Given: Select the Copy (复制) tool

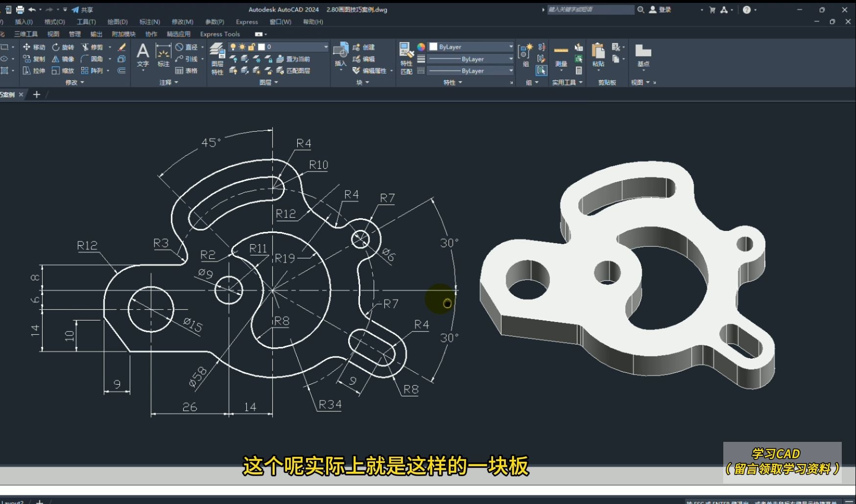Looking at the screenshot, I should (x=34, y=59).
